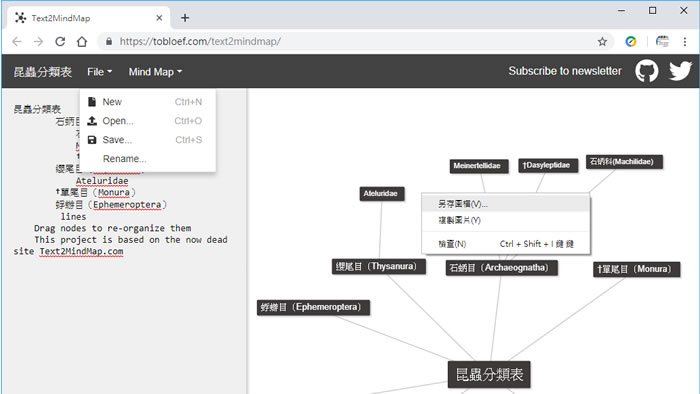
Task: Choose 檢查(N) in the context menu
Action: click(x=506, y=244)
